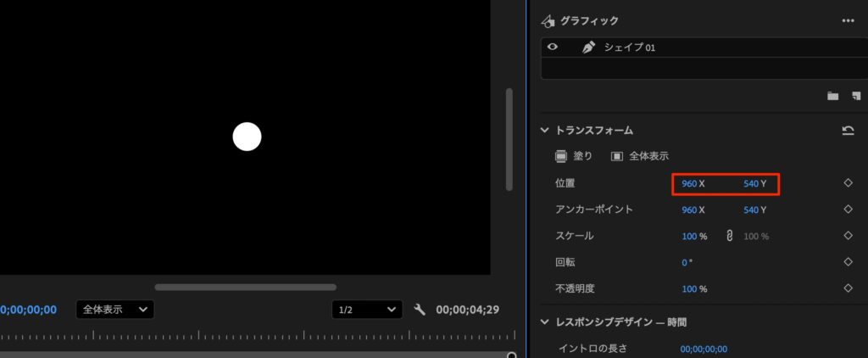Open the 1/2 playback resolution dropdown
Viewport: 868px width, 358px height.
click(367, 310)
